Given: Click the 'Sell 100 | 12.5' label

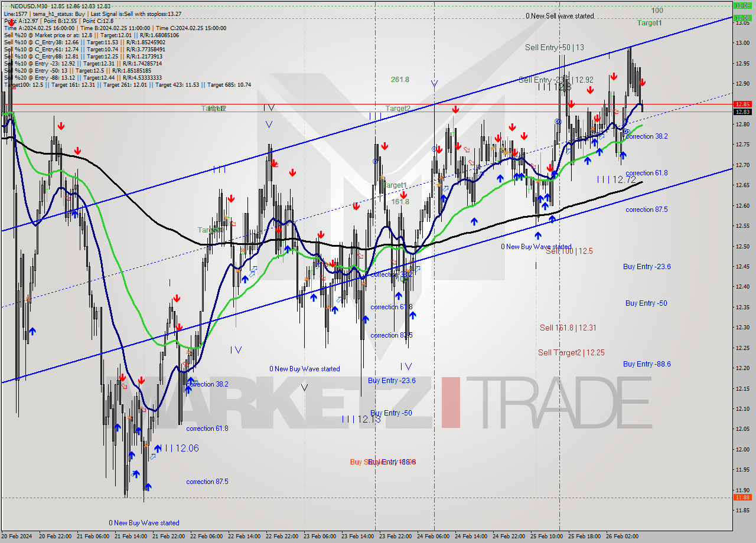Looking at the screenshot, I should (569, 251).
